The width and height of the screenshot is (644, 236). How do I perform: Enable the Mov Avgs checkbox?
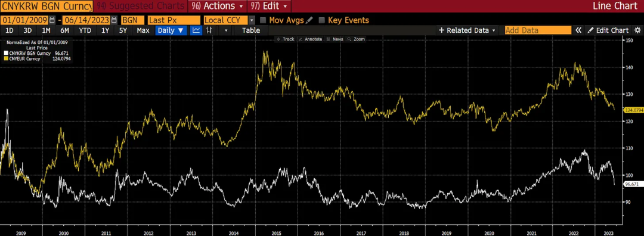[264, 20]
